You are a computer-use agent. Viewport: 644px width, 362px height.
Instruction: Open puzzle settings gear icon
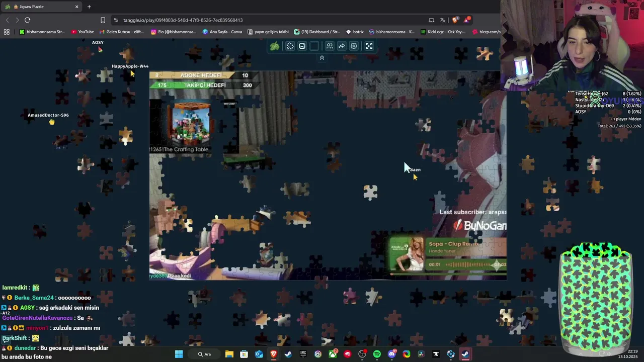pyautogui.click(x=354, y=46)
